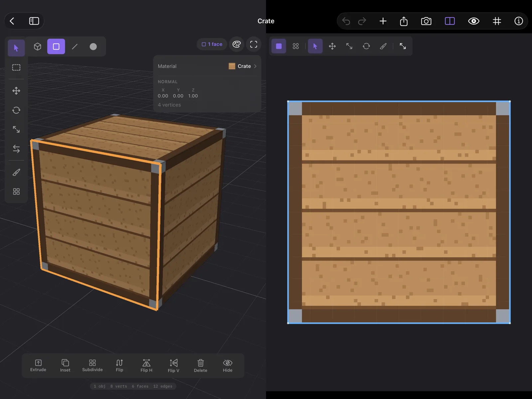Take a snapshot with the camera icon
This screenshot has height=399, width=532.
coord(426,21)
